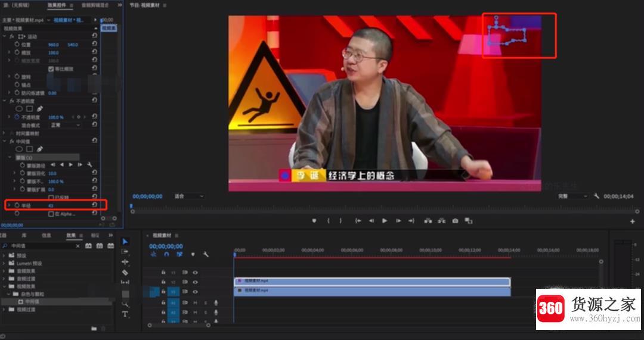Expand the 预设 presets folder
This screenshot has height=340, width=644.
(x=4, y=255)
